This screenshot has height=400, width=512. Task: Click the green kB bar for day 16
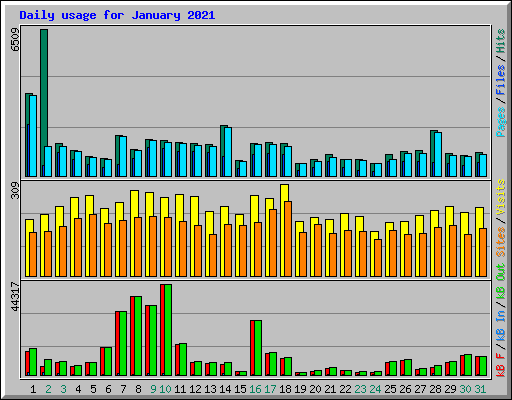(258, 348)
